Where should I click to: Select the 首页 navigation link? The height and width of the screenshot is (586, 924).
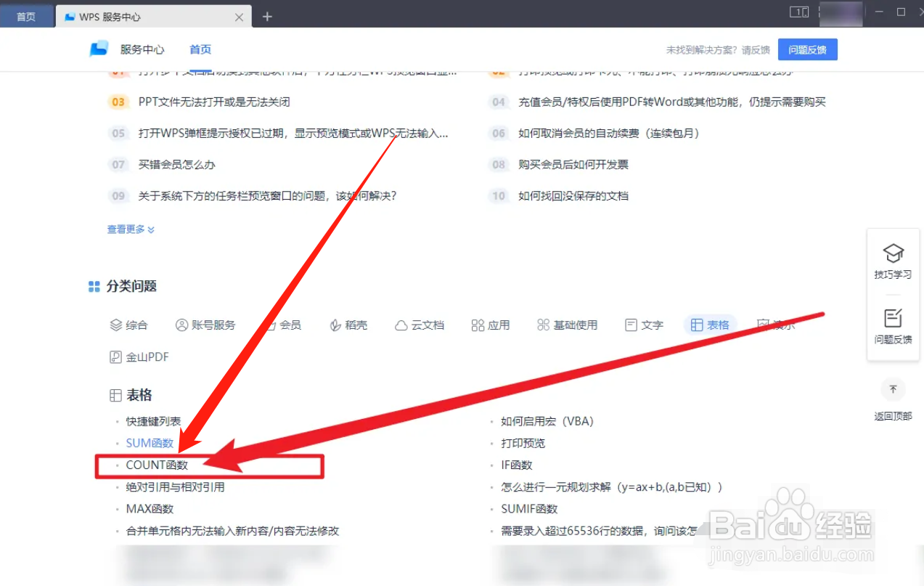[200, 49]
